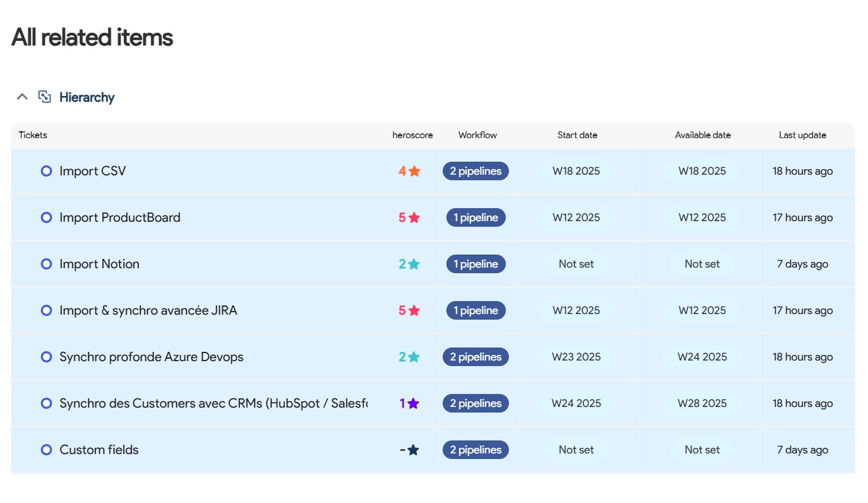
Task: Open the 2 pipelines badge for Synchro des Customers
Action: 475,403
